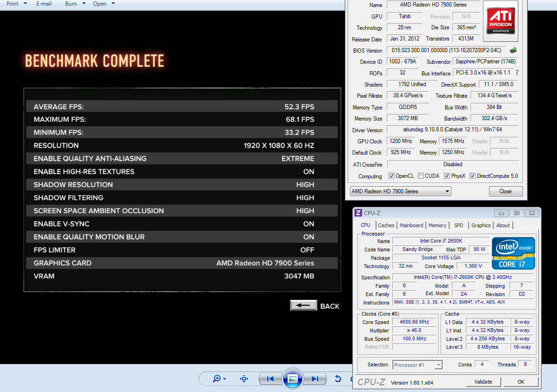Viewport: 557px width, 392px height.
Task: Toggle the OpenCL checkbox
Action: 391,176
